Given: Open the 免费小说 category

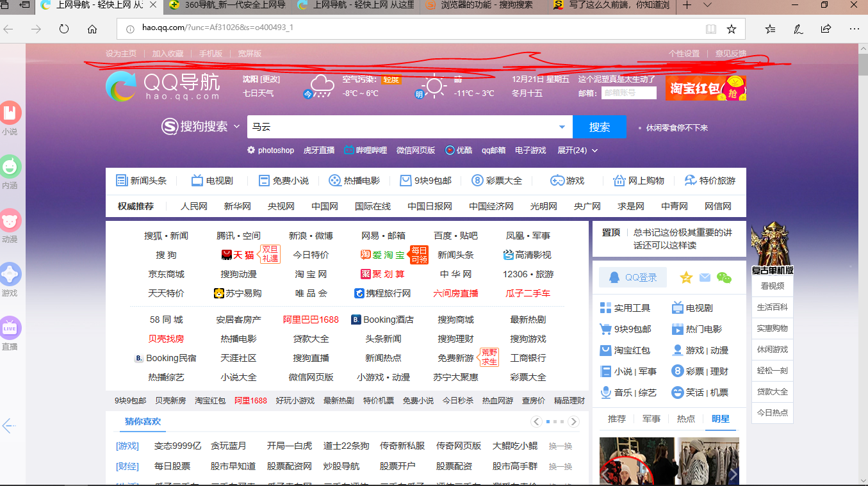Looking at the screenshot, I should tap(284, 181).
